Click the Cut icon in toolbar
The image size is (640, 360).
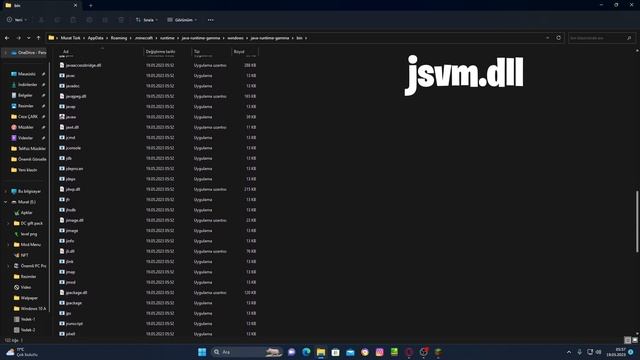(x=41, y=20)
